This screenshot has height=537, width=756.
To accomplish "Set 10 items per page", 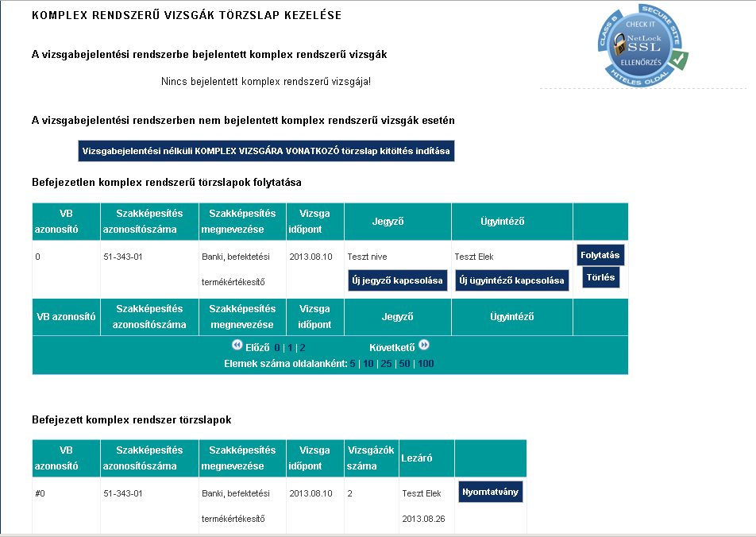I will tap(368, 364).
